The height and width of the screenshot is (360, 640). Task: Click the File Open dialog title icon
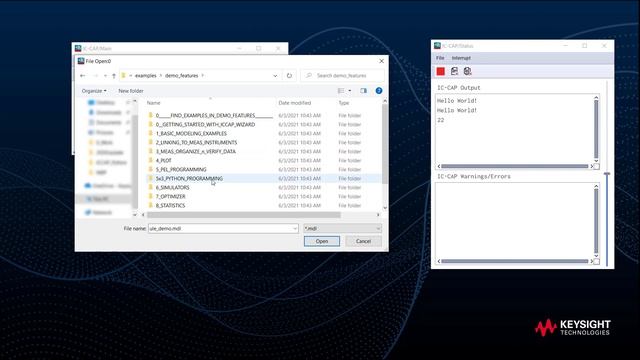tap(81, 61)
